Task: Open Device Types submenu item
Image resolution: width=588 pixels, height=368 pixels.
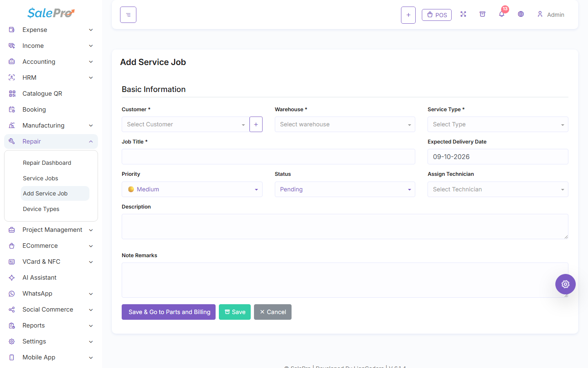Action: pyautogui.click(x=41, y=209)
